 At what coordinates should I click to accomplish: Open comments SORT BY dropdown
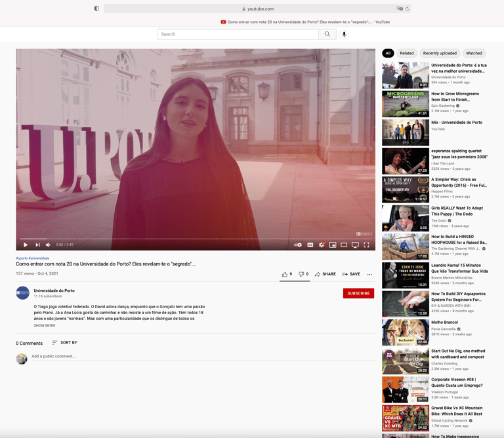(64, 343)
